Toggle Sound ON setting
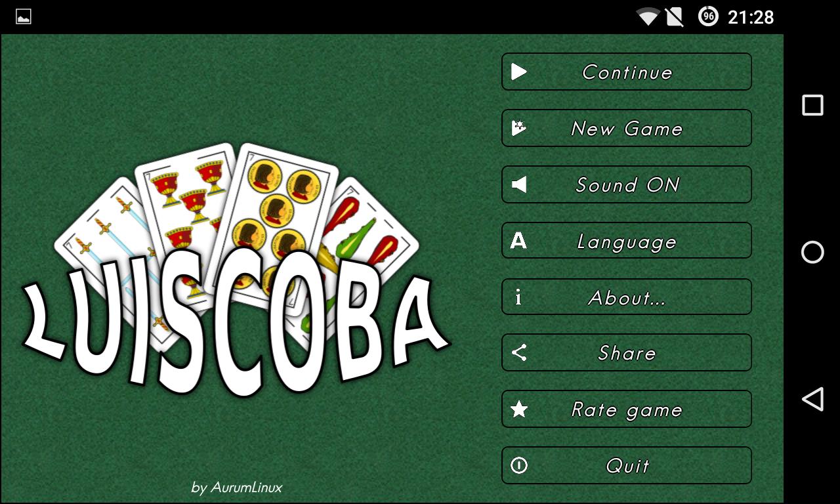Viewport: 840px width, 504px height. pyautogui.click(x=627, y=184)
